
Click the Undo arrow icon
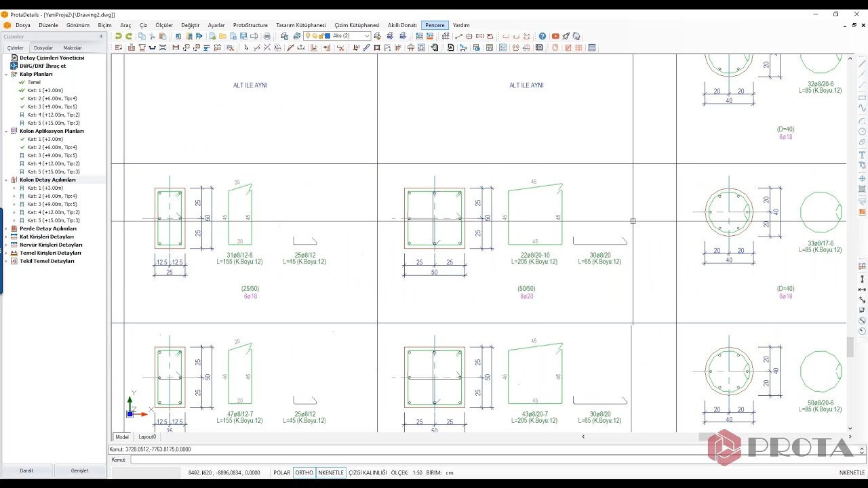click(x=119, y=36)
